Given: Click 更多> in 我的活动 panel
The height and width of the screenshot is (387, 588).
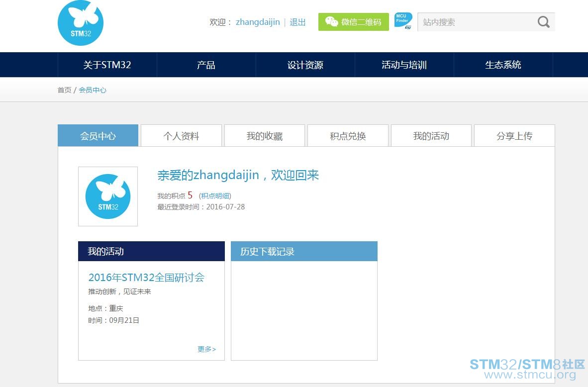Looking at the screenshot, I should (x=206, y=349).
